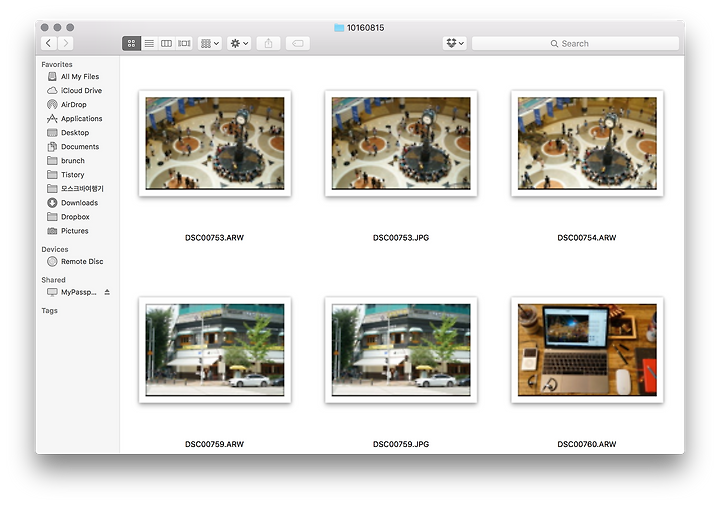Image resolution: width=720 pixels, height=505 pixels.
Task: Click the DSC00754.ARW file name
Action: click(x=587, y=238)
